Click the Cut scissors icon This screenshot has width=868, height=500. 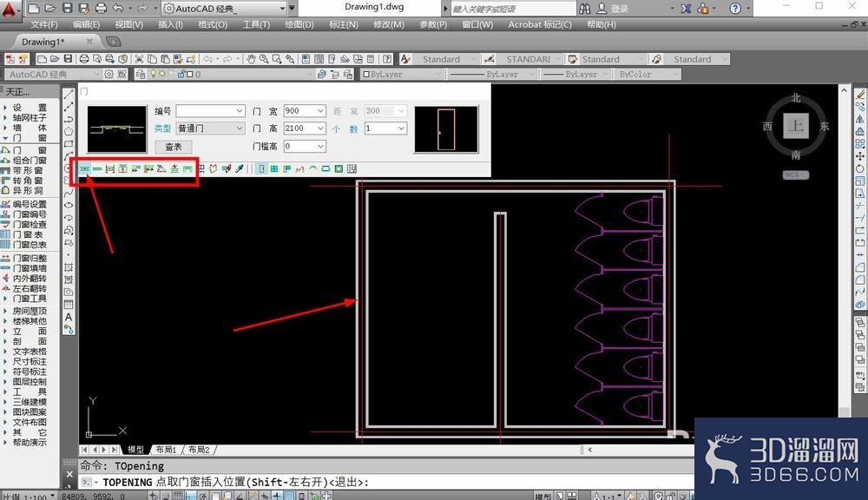139,59
